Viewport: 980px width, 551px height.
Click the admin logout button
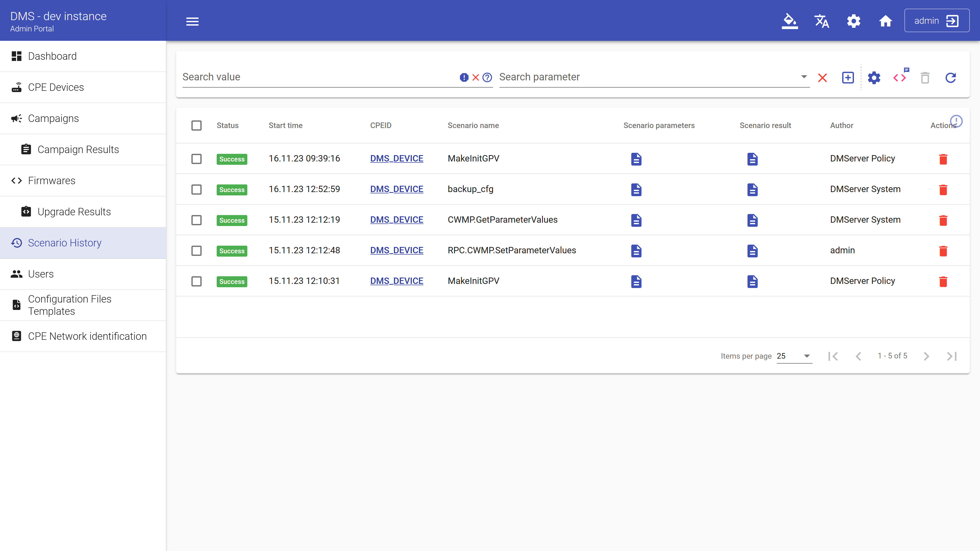click(936, 20)
